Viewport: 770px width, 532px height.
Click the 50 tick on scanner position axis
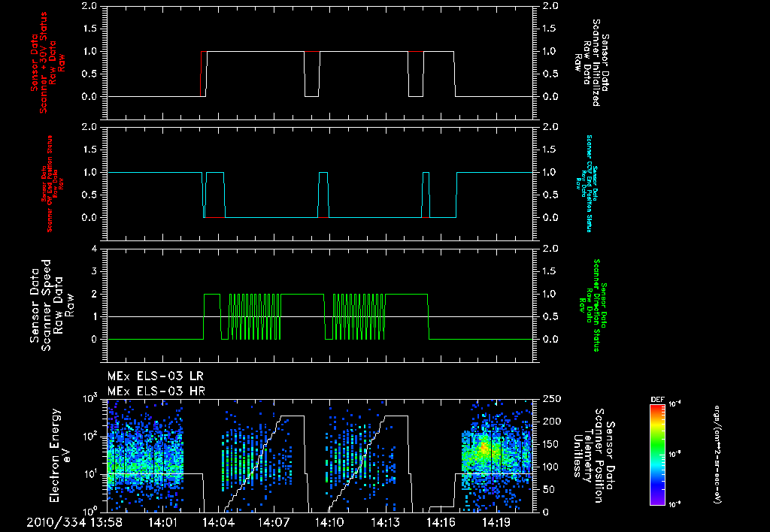pyautogui.click(x=547, y=489)
